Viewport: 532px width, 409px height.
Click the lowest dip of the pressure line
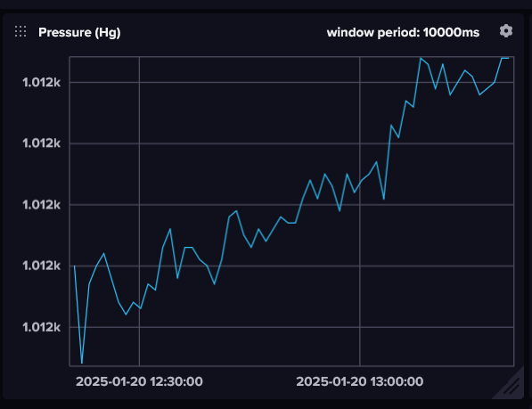pyautogui.click(x=82, y=363)
